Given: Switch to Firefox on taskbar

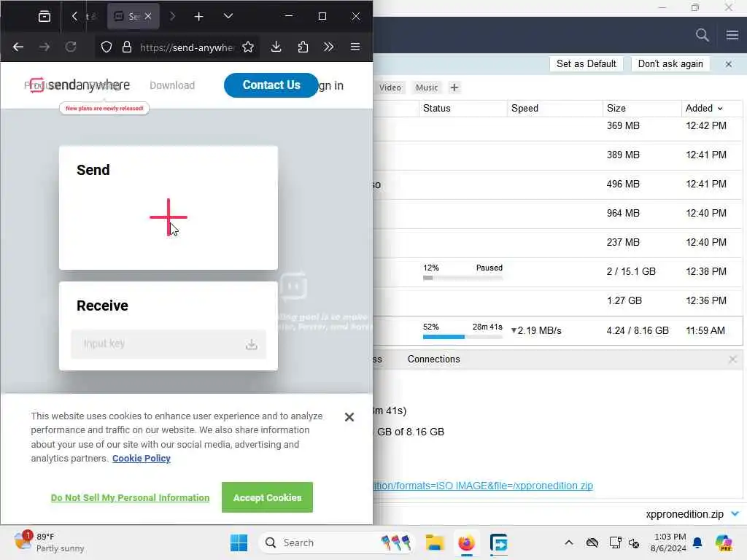Looking at the screenshot, I should (466, 542).
